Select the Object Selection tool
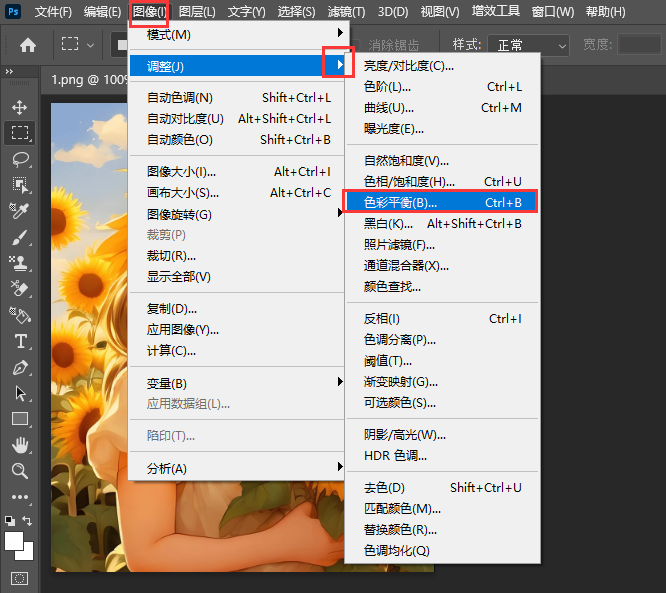 (x=20, y=185)
